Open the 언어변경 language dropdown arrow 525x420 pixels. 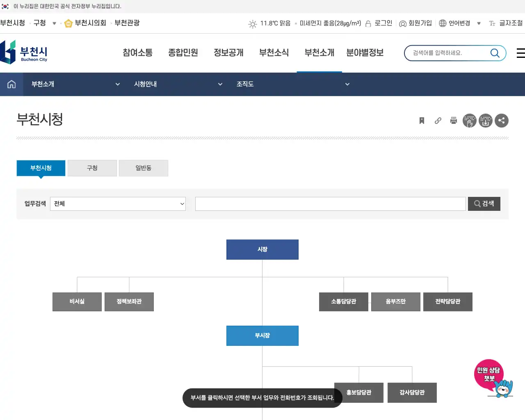479,23
